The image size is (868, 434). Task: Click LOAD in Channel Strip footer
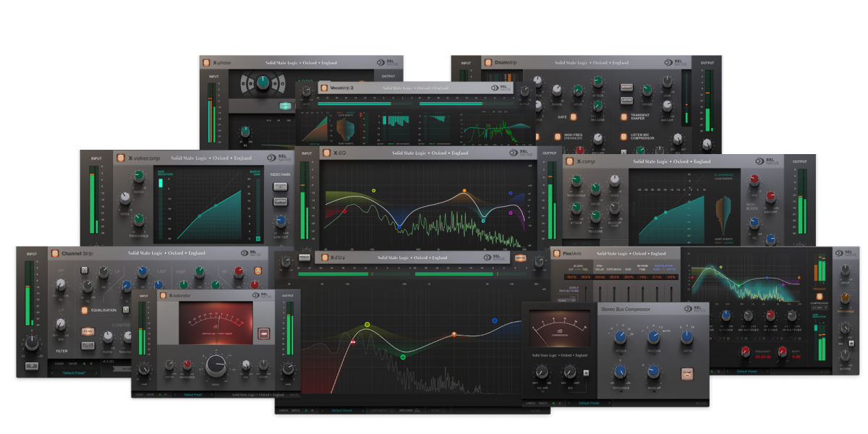[x=59, y=363]
